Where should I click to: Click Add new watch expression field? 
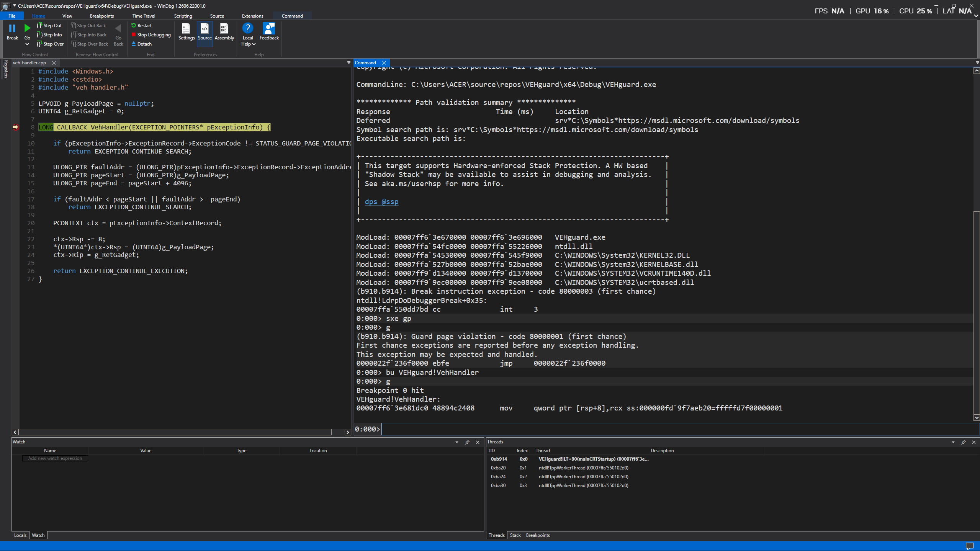(55, 458)
